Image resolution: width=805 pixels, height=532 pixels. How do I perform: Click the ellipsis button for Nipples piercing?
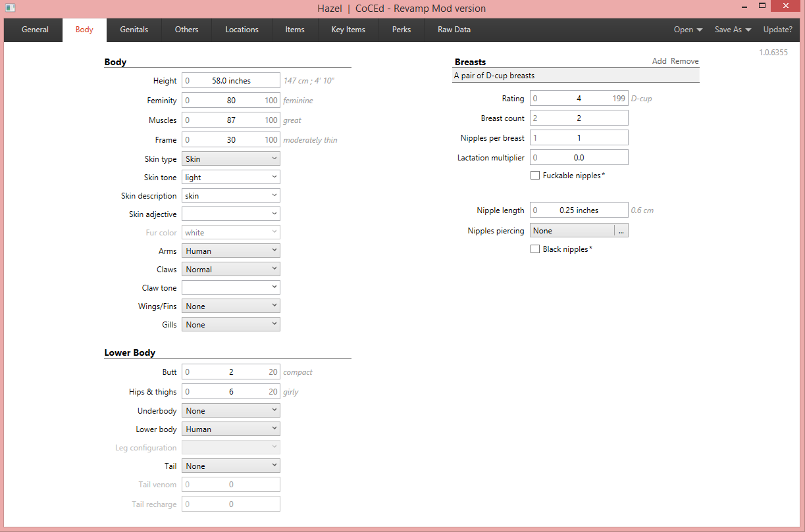621,231
